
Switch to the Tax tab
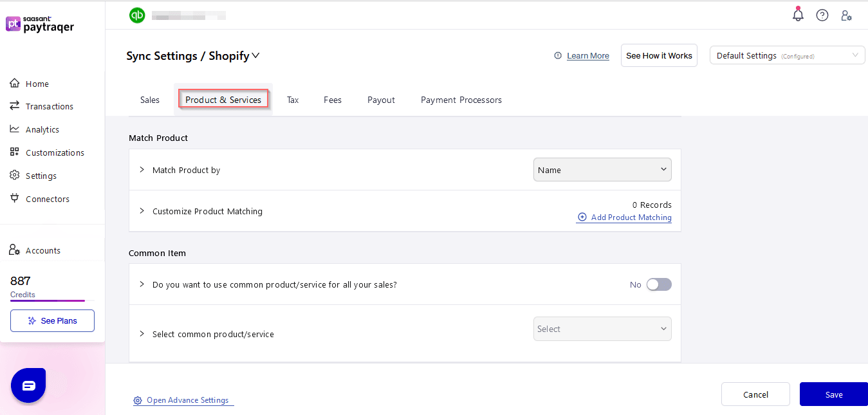tap(293, 100)
